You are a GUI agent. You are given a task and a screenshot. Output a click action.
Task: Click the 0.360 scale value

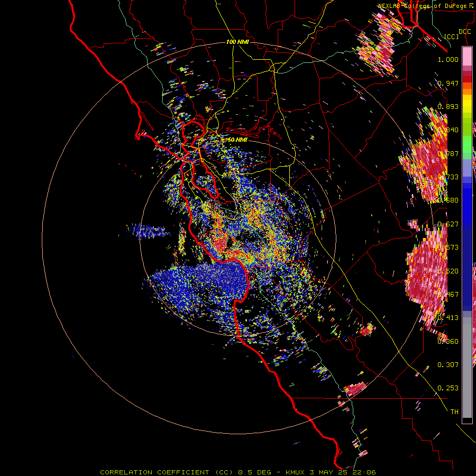point(448,341)
